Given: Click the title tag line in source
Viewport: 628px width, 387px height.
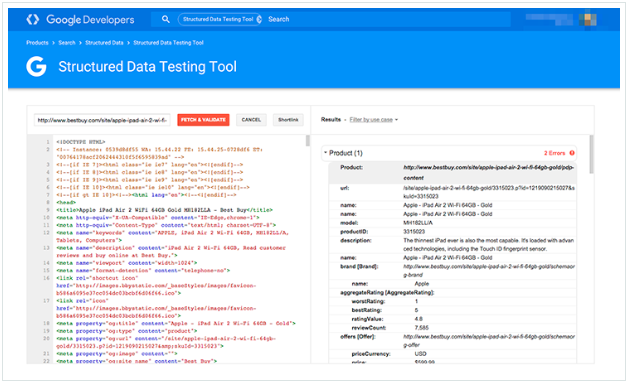Looking at the screenshot, I should point(164,210).
